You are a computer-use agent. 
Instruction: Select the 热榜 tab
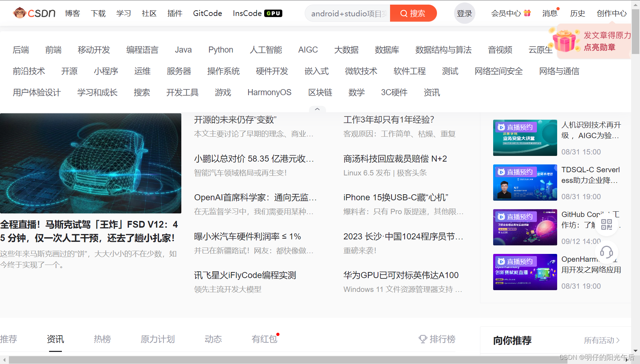[x=102, y=339]
